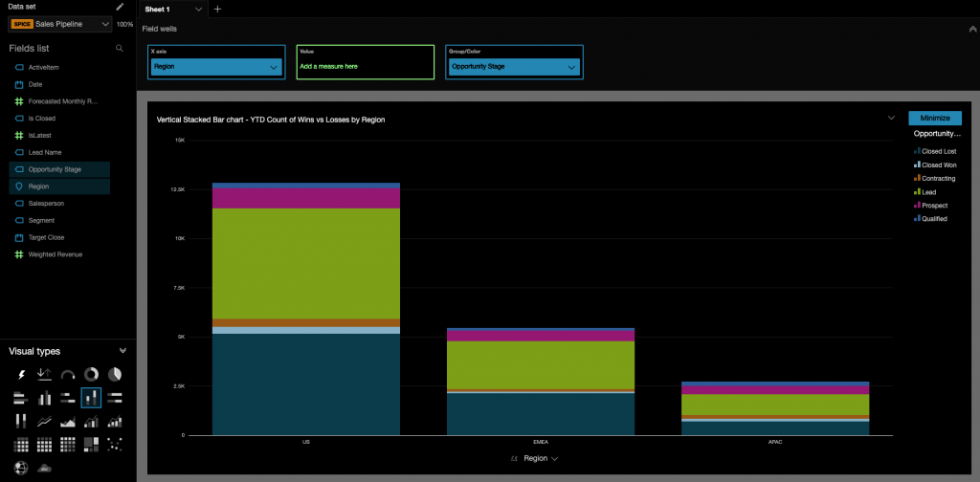The width and height of the screenshot is (980, 482).
Task: Click the pencil icon to edit data set
Action: 120,7
